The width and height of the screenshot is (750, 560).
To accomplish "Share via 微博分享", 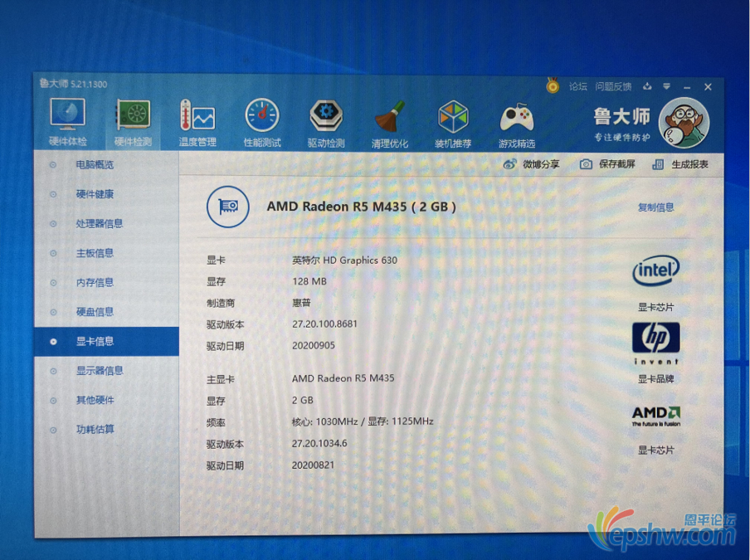I will (531, 164).
